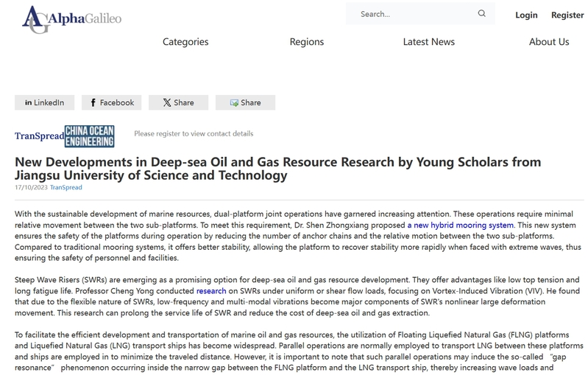
Task: Click the TranSpread author link beside date
Action: [x=66, y=188]
